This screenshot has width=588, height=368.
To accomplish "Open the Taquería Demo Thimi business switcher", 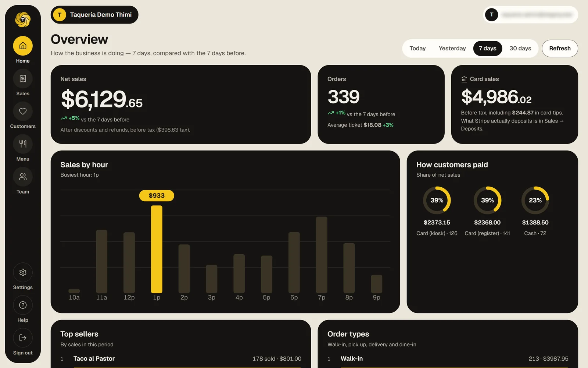I will tap(94, 15).
